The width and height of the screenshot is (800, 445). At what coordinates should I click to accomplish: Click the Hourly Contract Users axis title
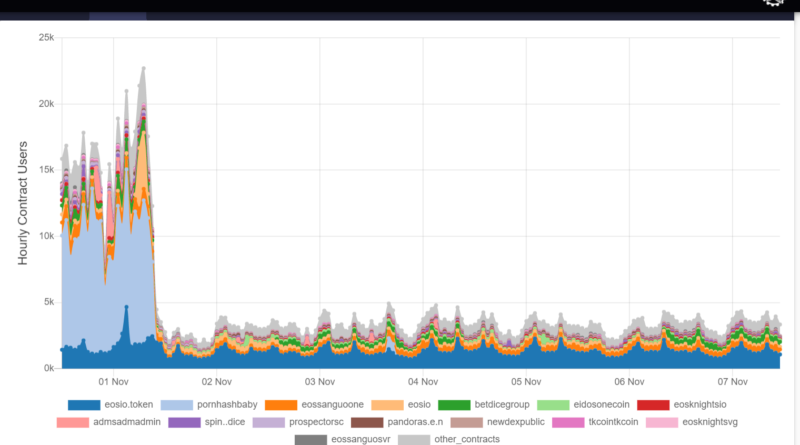coord(23,202)
